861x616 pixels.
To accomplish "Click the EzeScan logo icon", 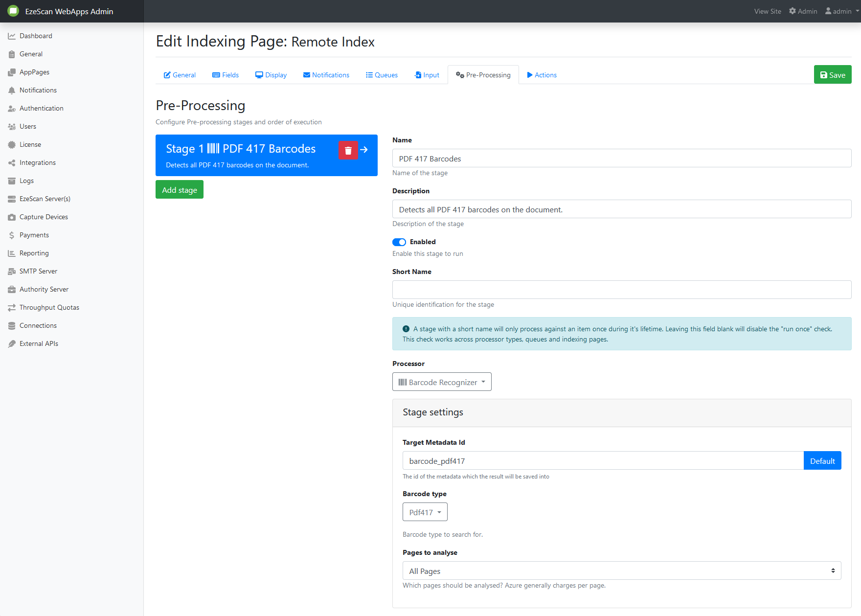I will coord(13,11).
